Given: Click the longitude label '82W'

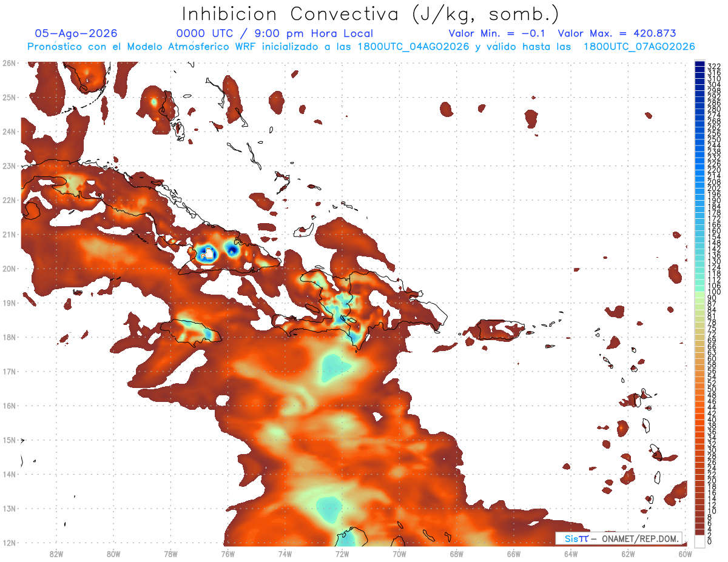Looking at the screenshot, I should (x=56, y=554).
